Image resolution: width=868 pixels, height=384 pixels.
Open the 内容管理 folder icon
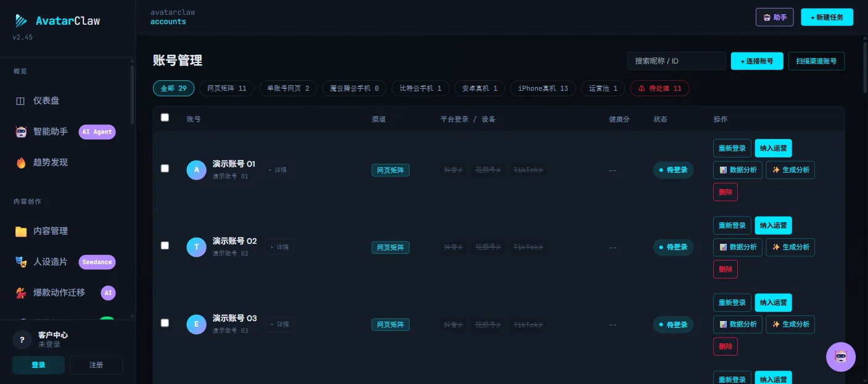(21, 231)
